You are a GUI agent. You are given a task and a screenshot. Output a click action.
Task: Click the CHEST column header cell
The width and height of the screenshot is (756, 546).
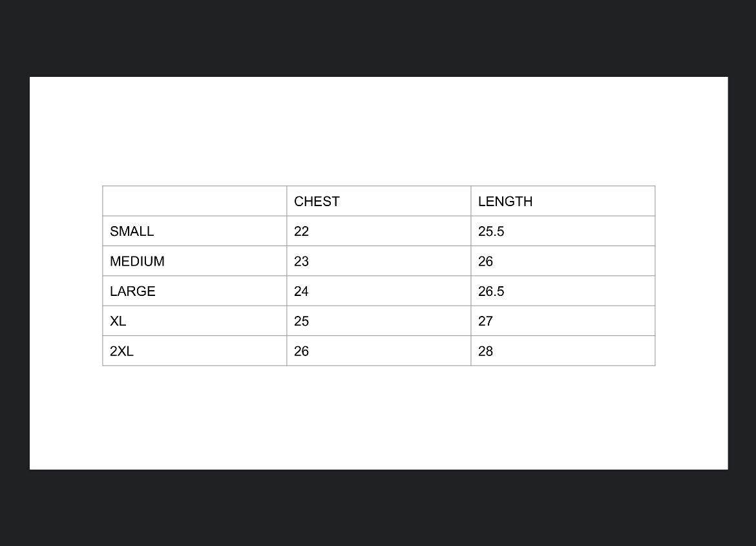pyautogui.click(x=317, y=202)
